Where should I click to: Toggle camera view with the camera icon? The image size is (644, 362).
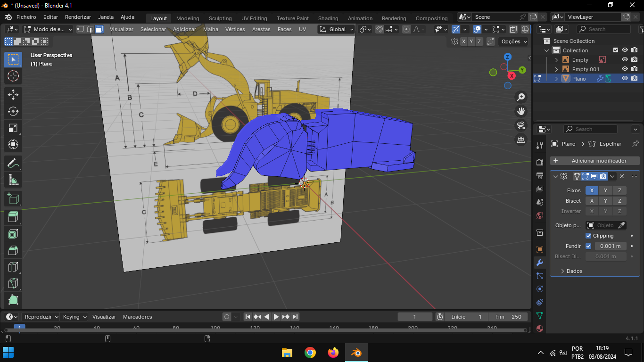coord(521,125)
